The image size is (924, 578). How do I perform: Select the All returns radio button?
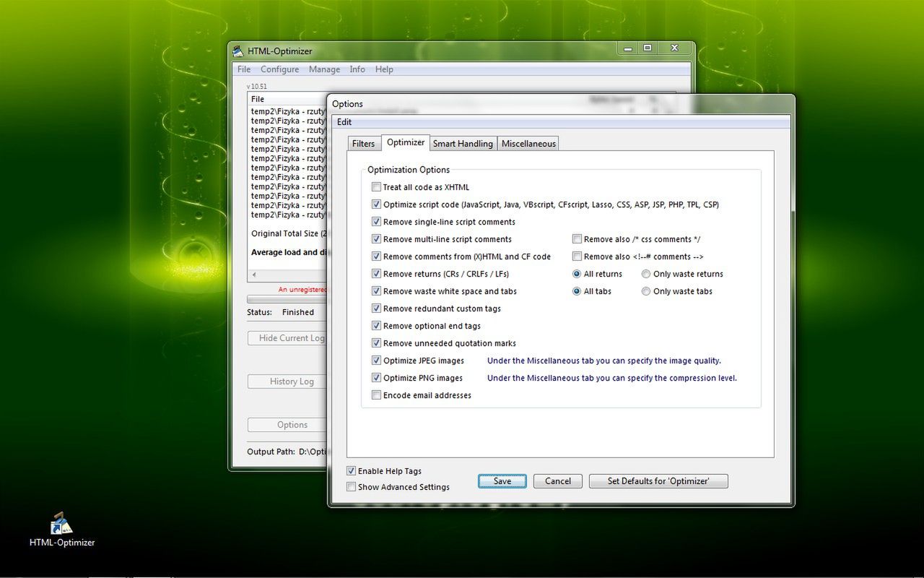tap(577, 274)
